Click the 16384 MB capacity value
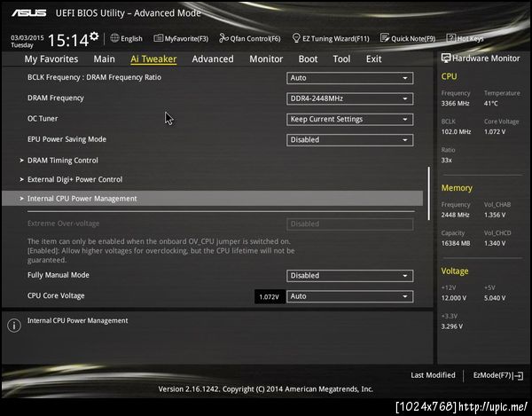The width and height of the screenshot is (532, 416). coord(456,244)
